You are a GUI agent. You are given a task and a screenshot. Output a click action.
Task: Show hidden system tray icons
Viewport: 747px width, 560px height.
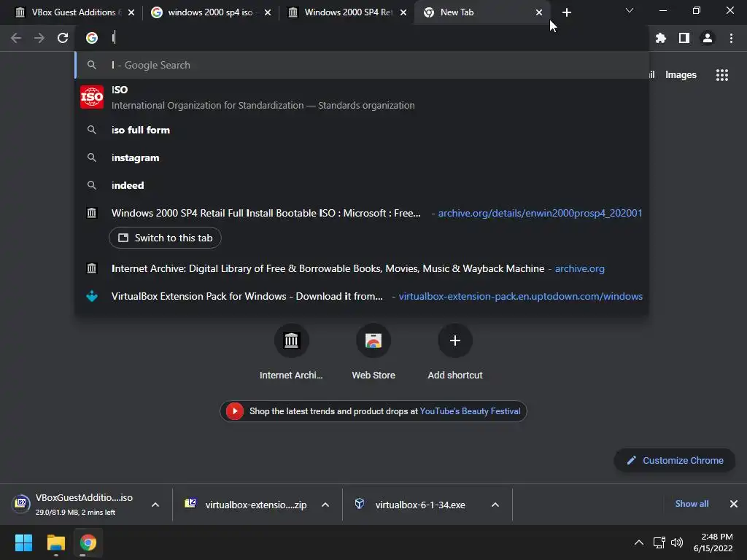639,542
